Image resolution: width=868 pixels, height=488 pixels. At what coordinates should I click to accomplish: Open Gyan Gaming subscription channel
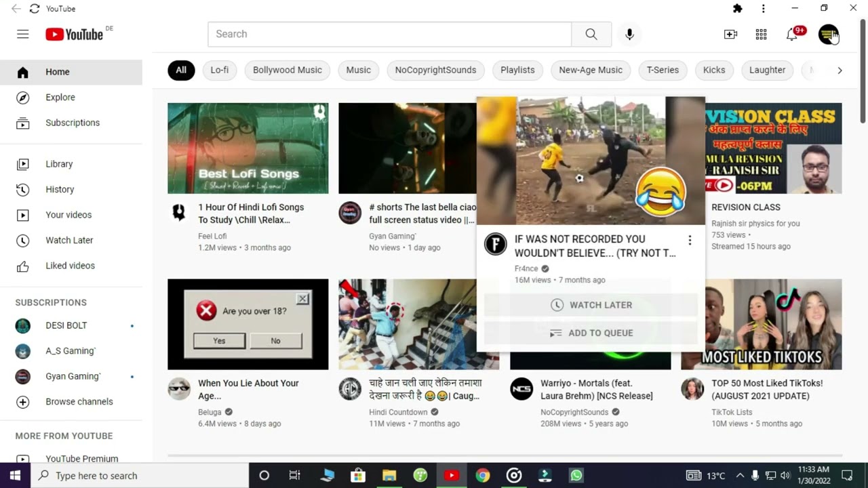point(71,376)
